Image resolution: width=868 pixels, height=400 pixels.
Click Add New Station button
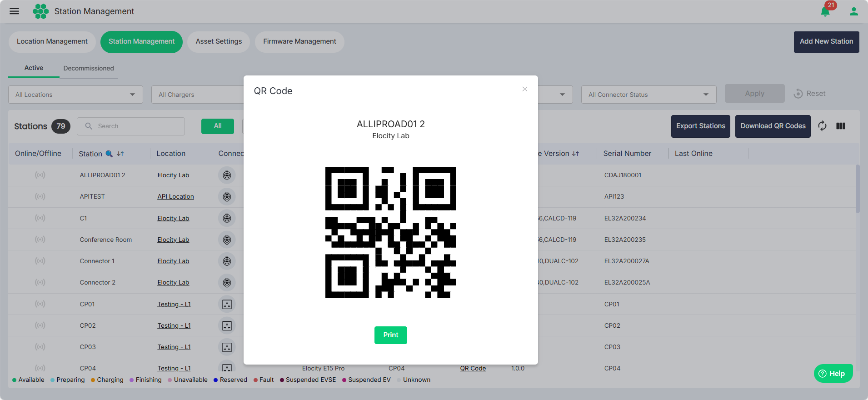pyautogui.click(x=826, y=42)
